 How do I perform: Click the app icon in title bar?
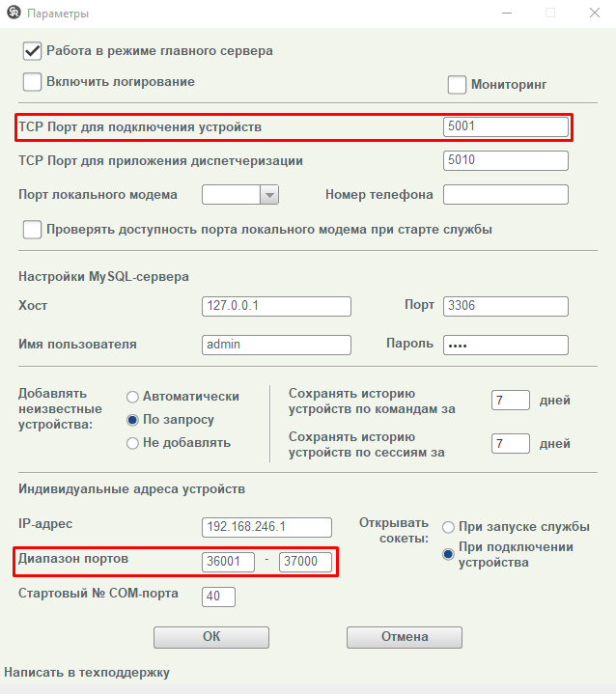[x=14, y=14]
